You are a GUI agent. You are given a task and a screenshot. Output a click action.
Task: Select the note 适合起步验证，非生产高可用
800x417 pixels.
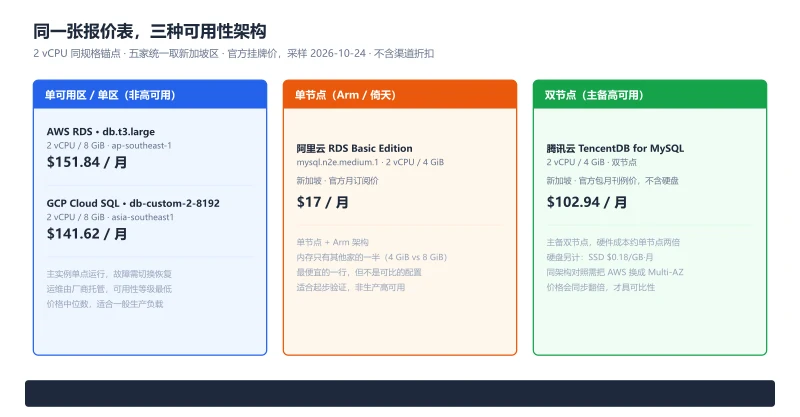[x=351, y=287]
